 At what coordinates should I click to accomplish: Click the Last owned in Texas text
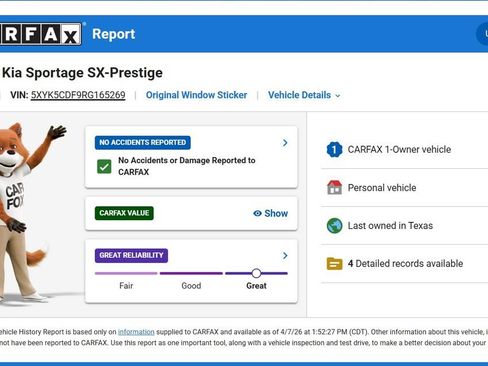pyautogui.click(x=390, y=226)
